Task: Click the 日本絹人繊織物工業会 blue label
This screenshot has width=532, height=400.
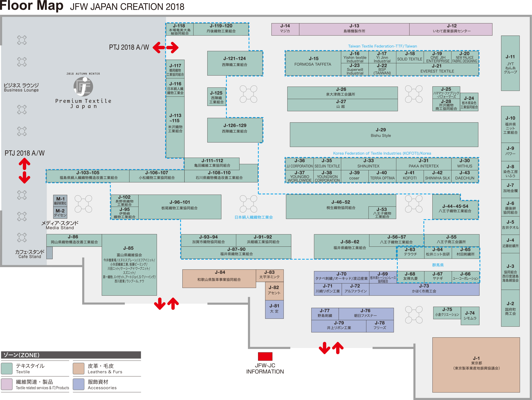Action: coord(253,217)
